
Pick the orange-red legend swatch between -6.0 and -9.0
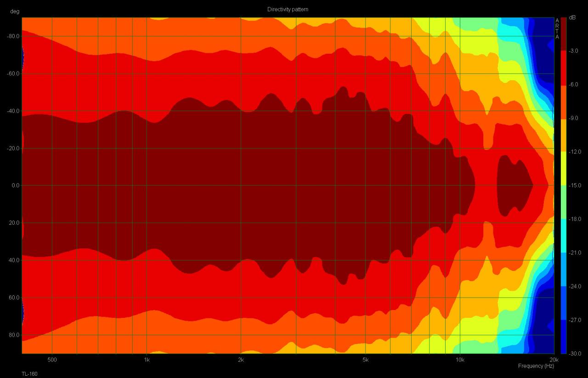[x=564, y=102]
